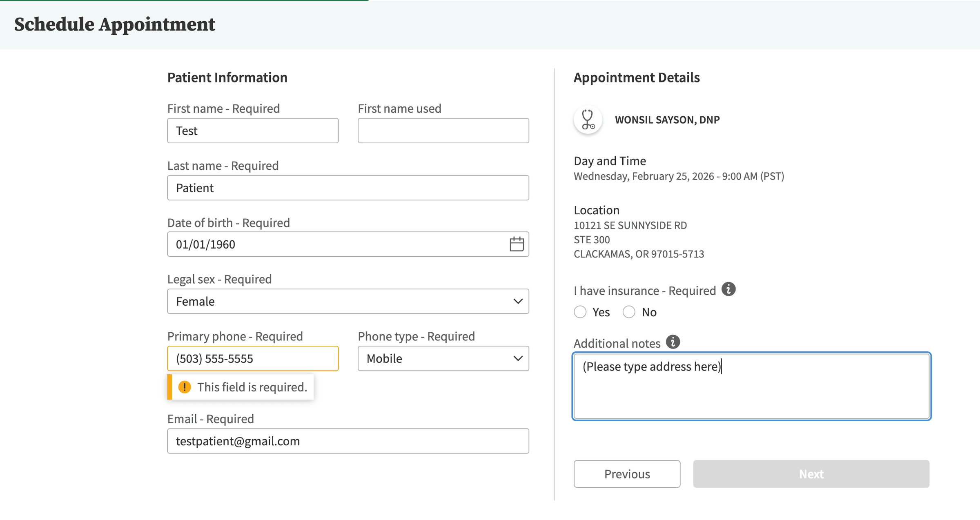Select Yes for having insurance

click(x=580, y=312)
